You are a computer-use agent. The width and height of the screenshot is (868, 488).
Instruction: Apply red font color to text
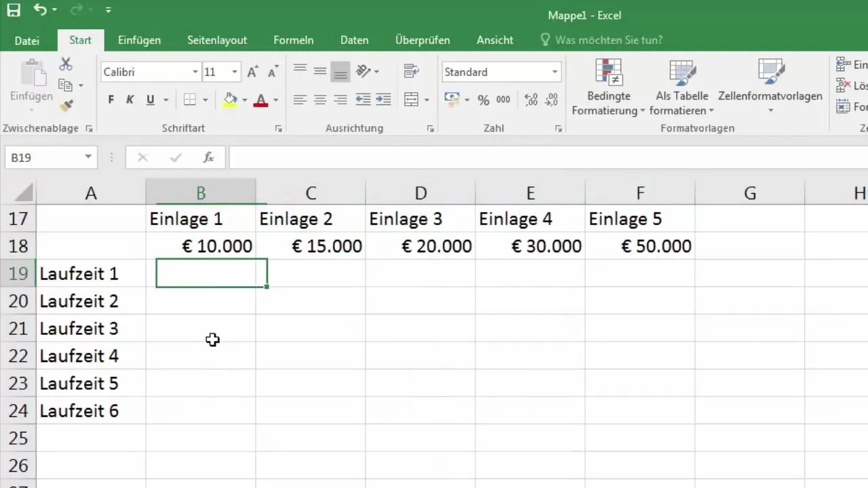pos(261,100)
